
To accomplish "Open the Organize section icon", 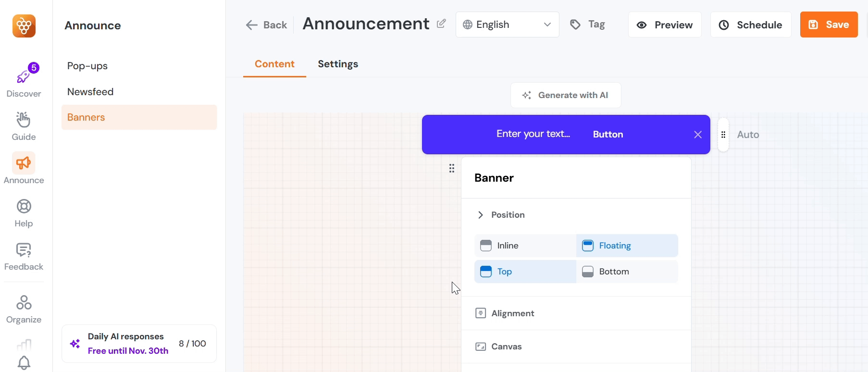I will coord(24,303).
